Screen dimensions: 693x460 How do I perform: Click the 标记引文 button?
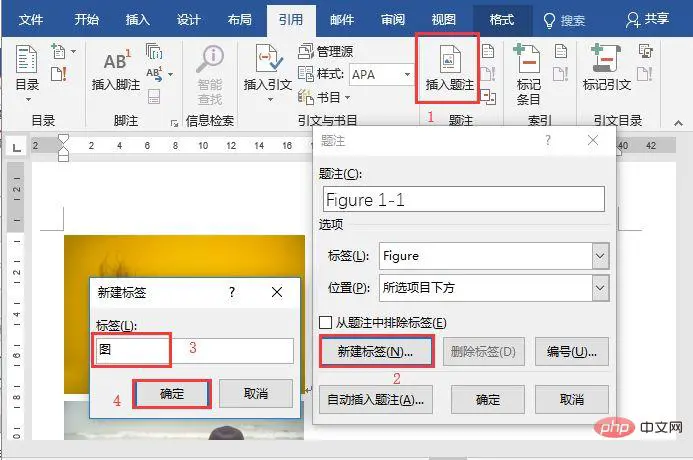pyautogui.click(x=607, y=68)
